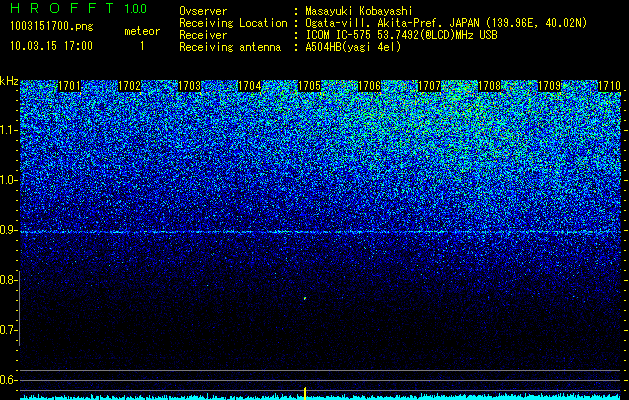Click the 1708 time marker label
Screen dimensions: 629x400
coord(490,86)
